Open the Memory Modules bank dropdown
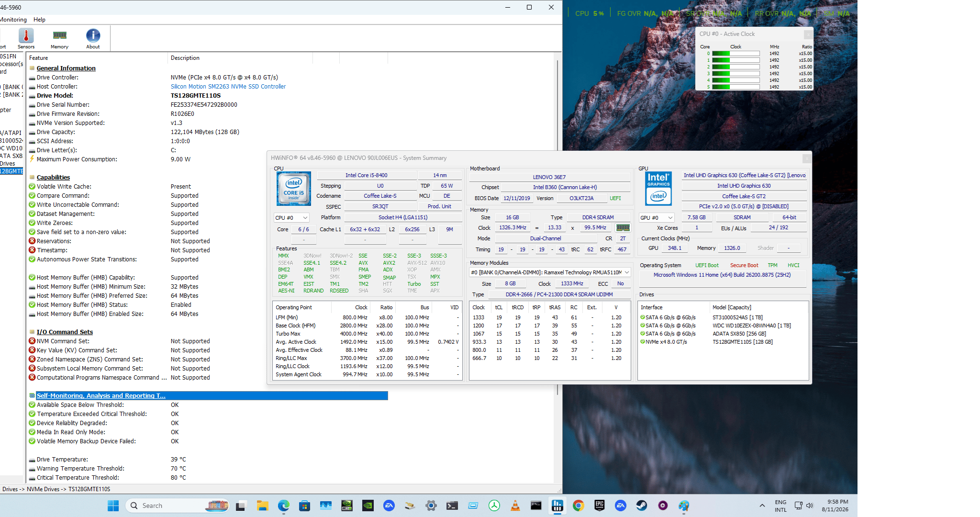Image resolution: width=980 pixels, height=517 pixels. coord(550,272)
